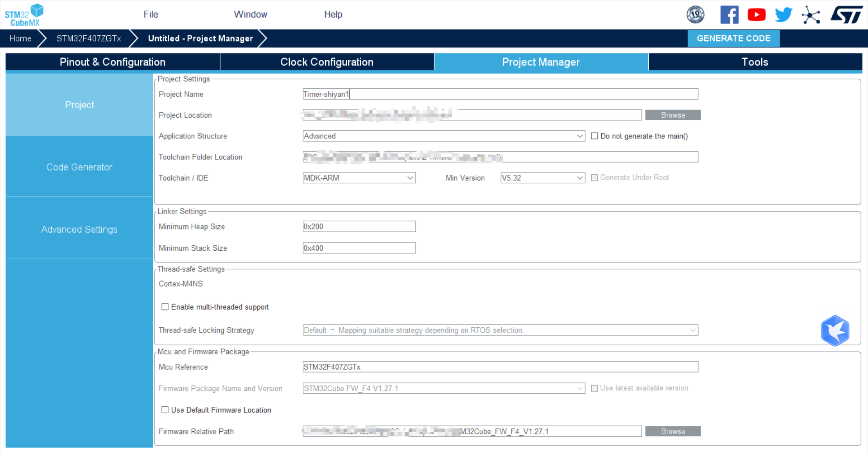
Task: Open the Application Structure dropdown
Action: click(444, 136)
